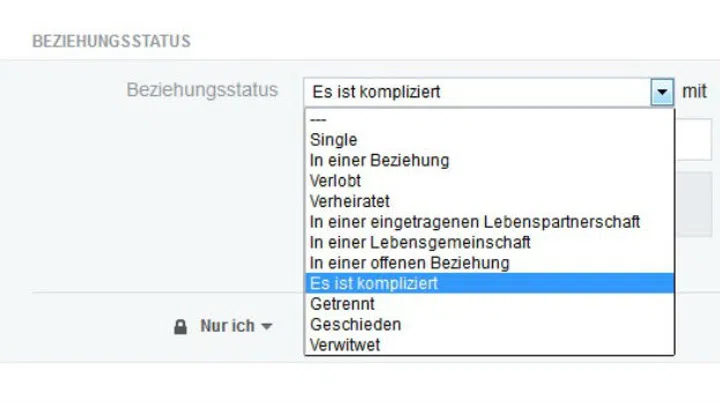This screenshot has width=720, height=405.
Task: Click the BEZIEHUNGSSTATUS section heading
Action: coord(111,41)
